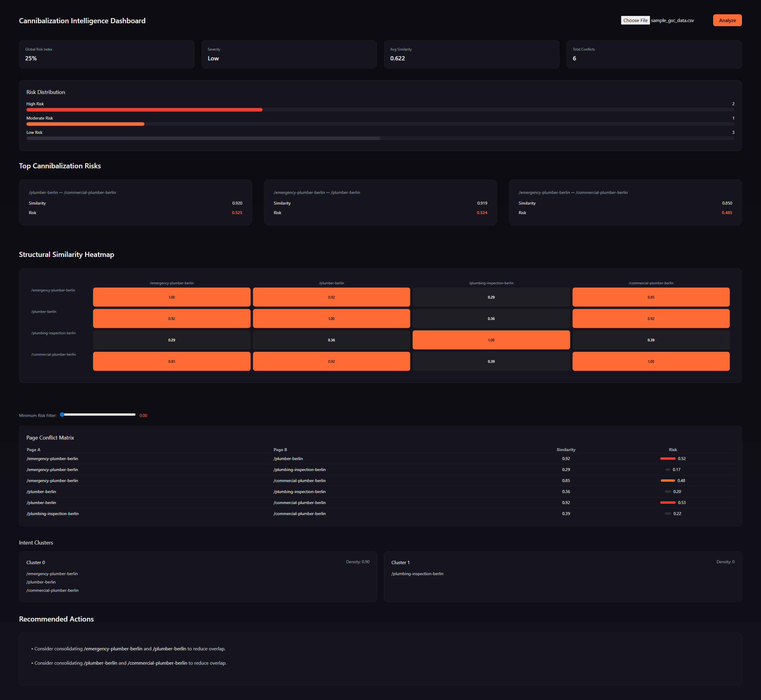This screenshot has width=761, height=700.
Task: Click the High Risk red progress bar
Action: pos(144,110)
